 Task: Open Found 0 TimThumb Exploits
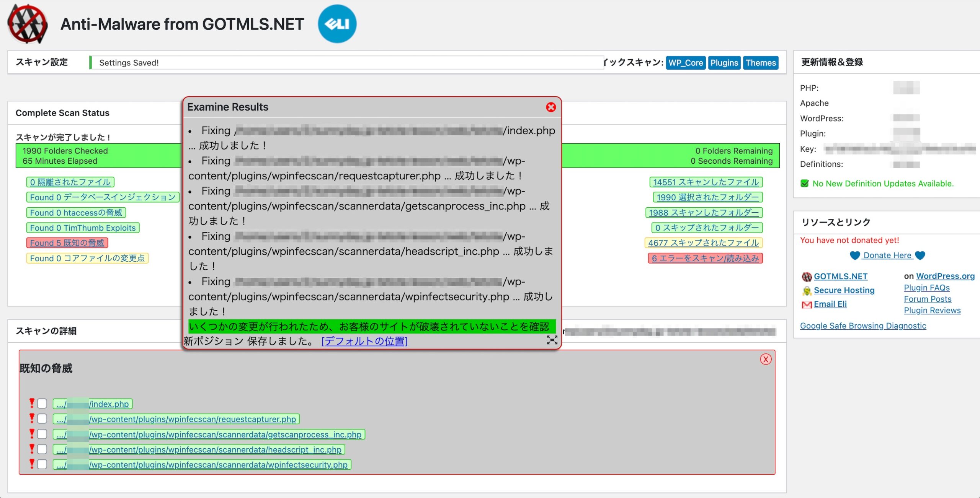tap(83, 228)
